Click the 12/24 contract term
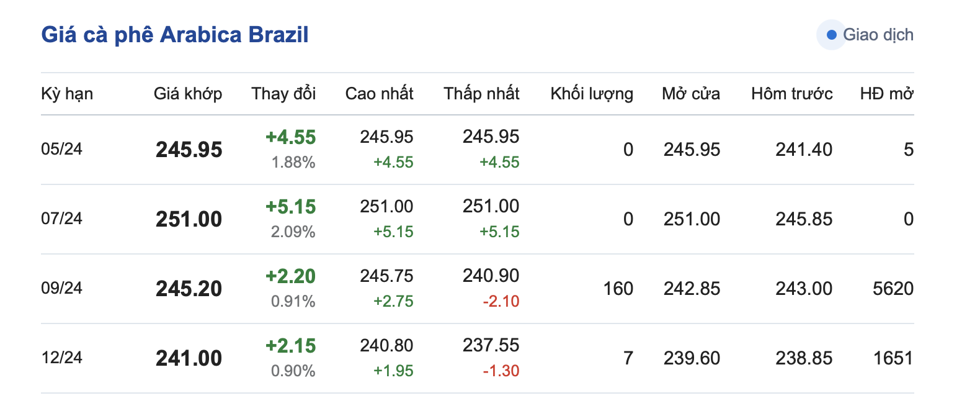 [x=61, y=358]
